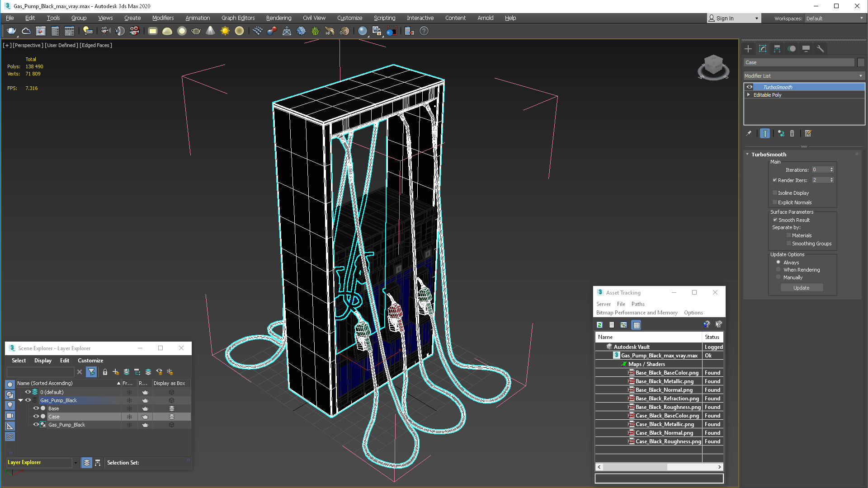Select the Manually update option

point(778,277)
